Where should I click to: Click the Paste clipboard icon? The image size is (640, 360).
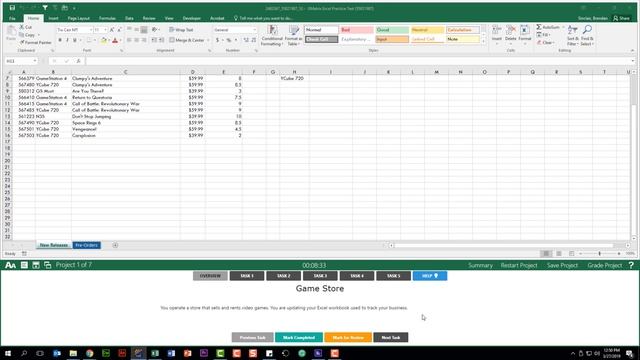coord(11,33)
